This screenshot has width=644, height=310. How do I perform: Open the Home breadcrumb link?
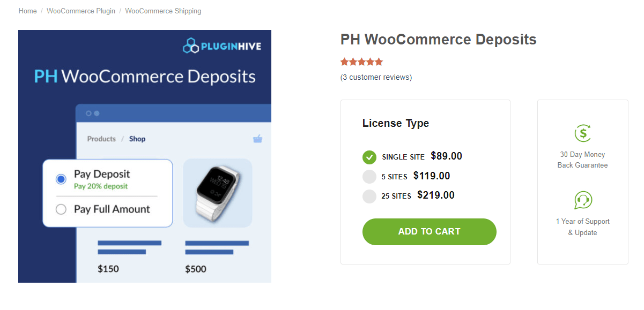[x=27, y=11]
